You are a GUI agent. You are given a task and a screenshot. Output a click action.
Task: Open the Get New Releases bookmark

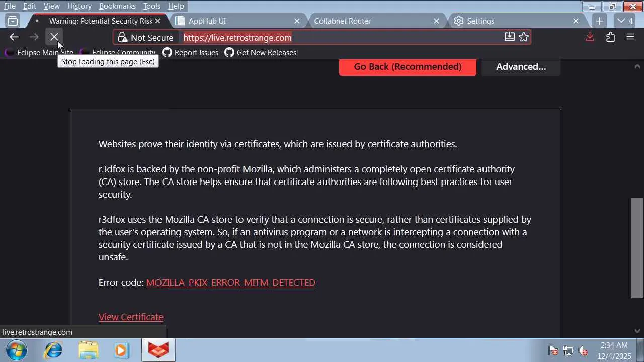pyautogui.click(x=260, y=52)
